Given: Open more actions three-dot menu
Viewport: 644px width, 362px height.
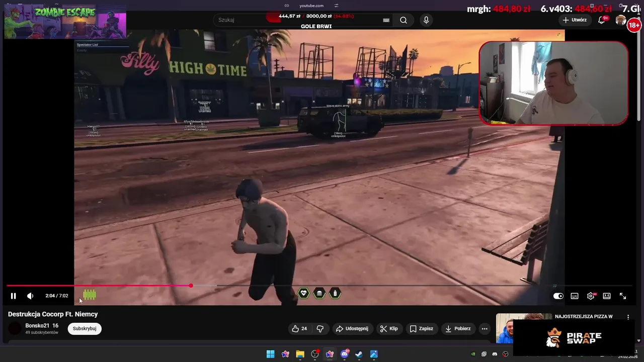Looking at the screenshot, I should point(485,329).
